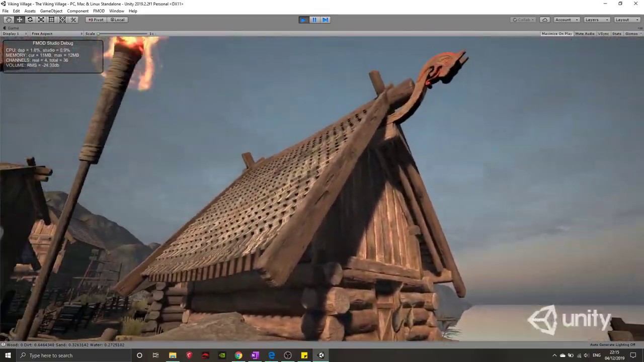Open the File menu
This screenshot has width=644, height=362.
[x=5, y=11]
